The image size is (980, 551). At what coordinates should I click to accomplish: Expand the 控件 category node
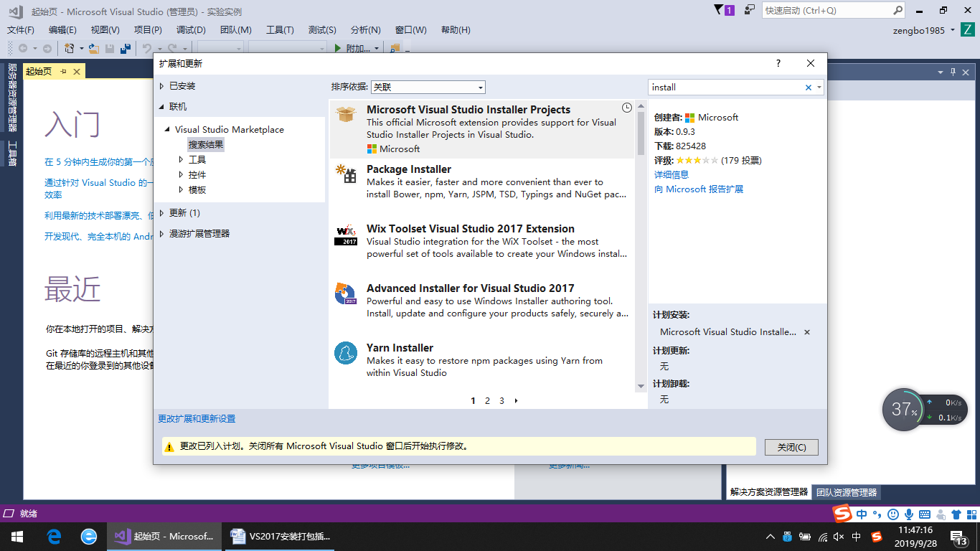(181, 175)
